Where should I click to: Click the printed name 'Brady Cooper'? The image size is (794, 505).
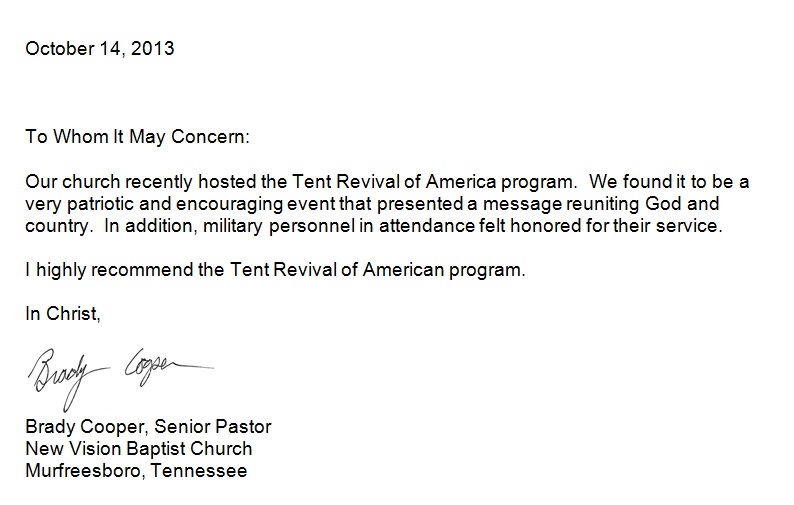click(x=87, y=427)
